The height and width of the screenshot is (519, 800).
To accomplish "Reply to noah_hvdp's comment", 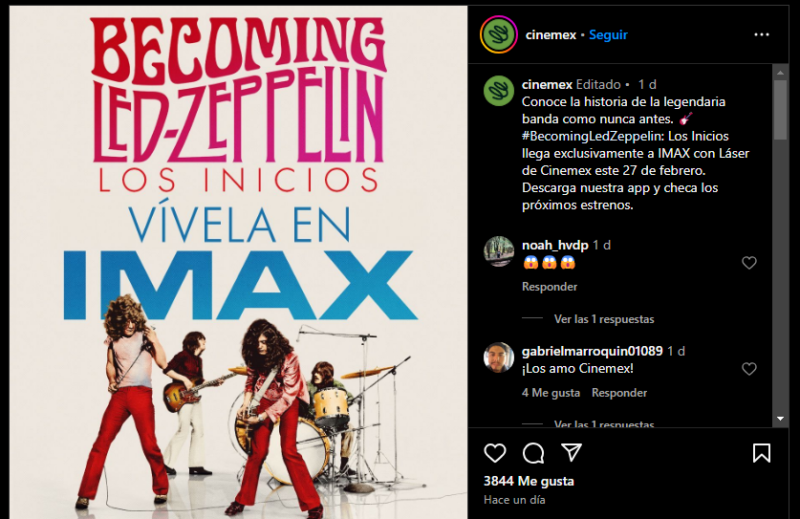I will (x=549, y=287).
